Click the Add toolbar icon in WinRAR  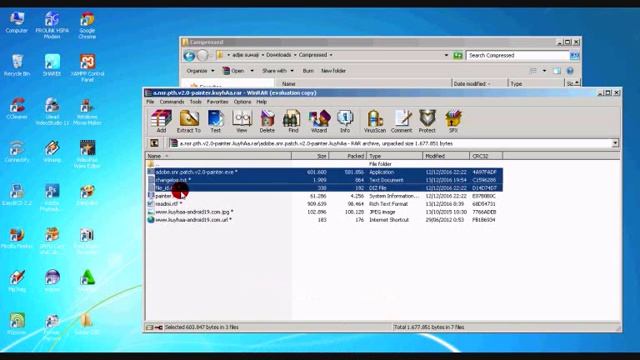click(x=161, y=121)
